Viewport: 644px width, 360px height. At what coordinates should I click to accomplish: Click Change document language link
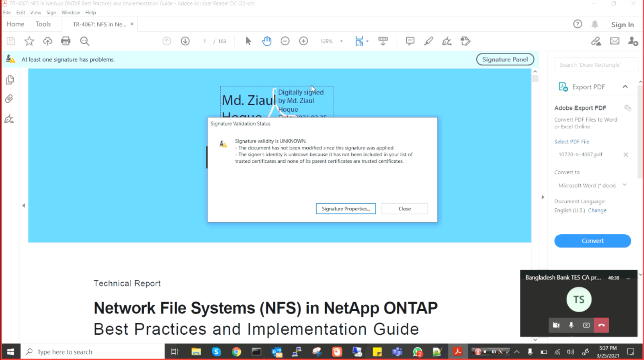point(597,210)
